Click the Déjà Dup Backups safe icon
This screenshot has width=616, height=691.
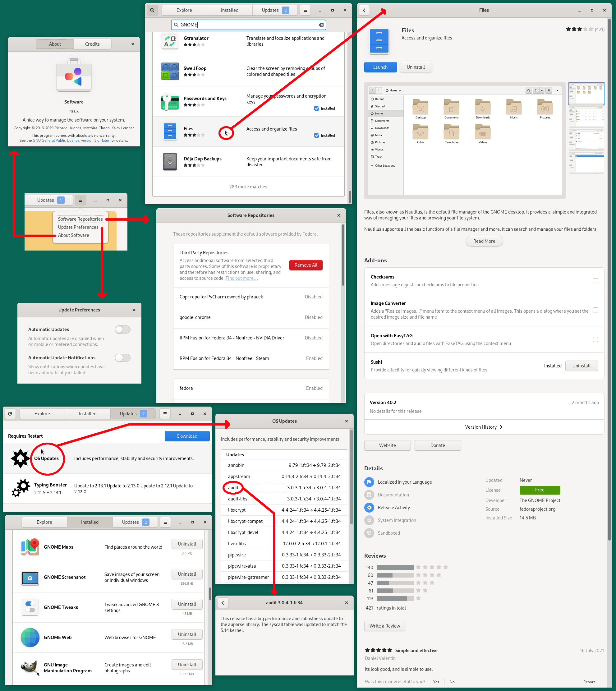170,162
